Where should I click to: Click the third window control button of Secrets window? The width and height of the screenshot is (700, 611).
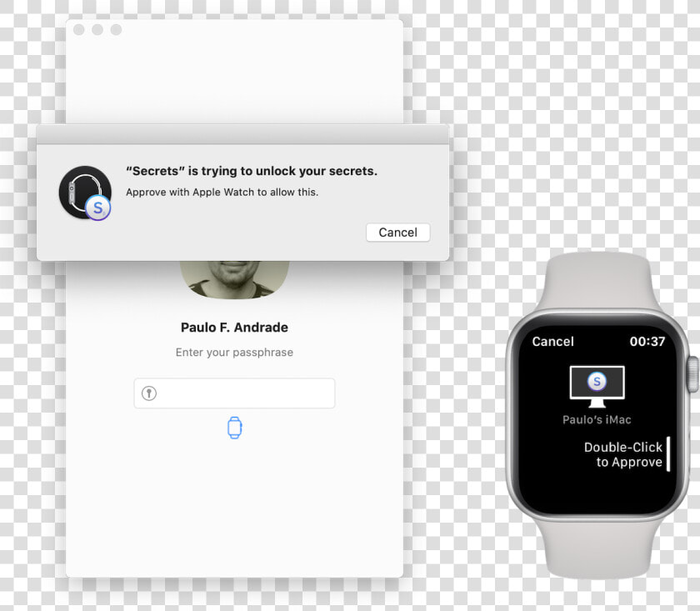116,29
